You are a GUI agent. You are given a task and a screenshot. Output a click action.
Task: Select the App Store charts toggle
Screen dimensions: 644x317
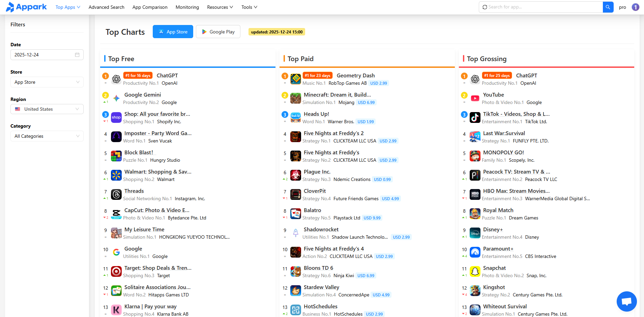click(173, 32)
